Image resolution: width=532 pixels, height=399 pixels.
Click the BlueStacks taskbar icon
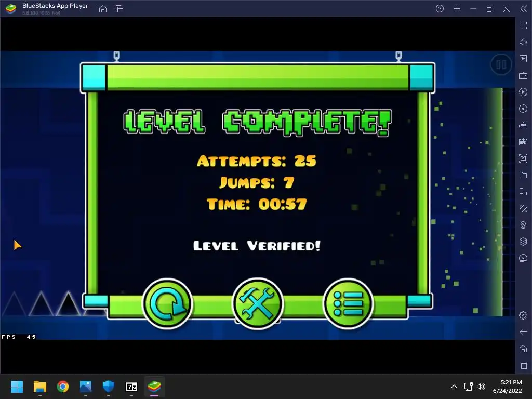tap(154, 387)
